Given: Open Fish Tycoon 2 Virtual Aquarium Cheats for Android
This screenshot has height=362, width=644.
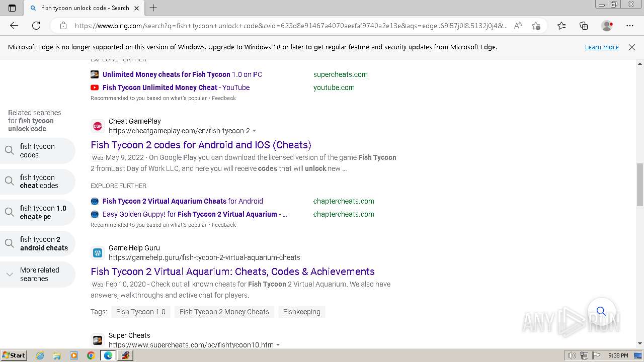Looking at the screenshot, I should click(183, 201).
